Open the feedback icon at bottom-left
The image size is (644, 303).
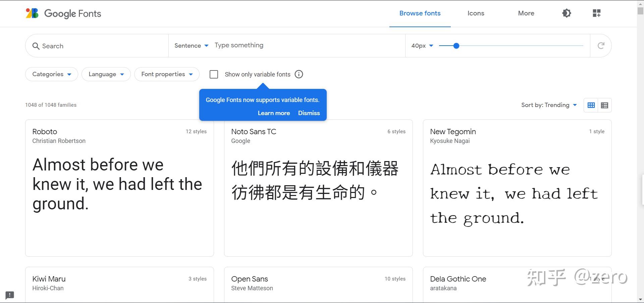click(10, 295)
